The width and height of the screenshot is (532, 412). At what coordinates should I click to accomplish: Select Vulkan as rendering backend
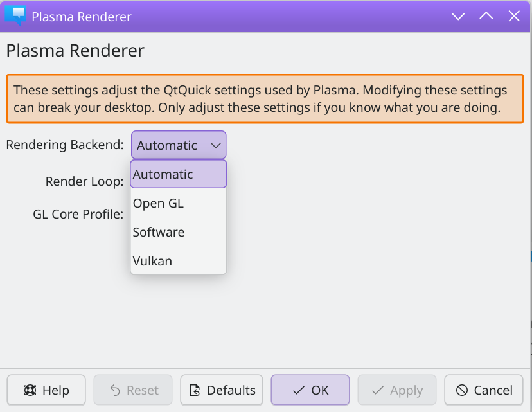click(179, 261)
